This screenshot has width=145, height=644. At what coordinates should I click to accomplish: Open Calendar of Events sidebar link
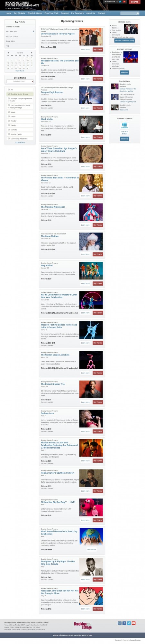(13, 27)
